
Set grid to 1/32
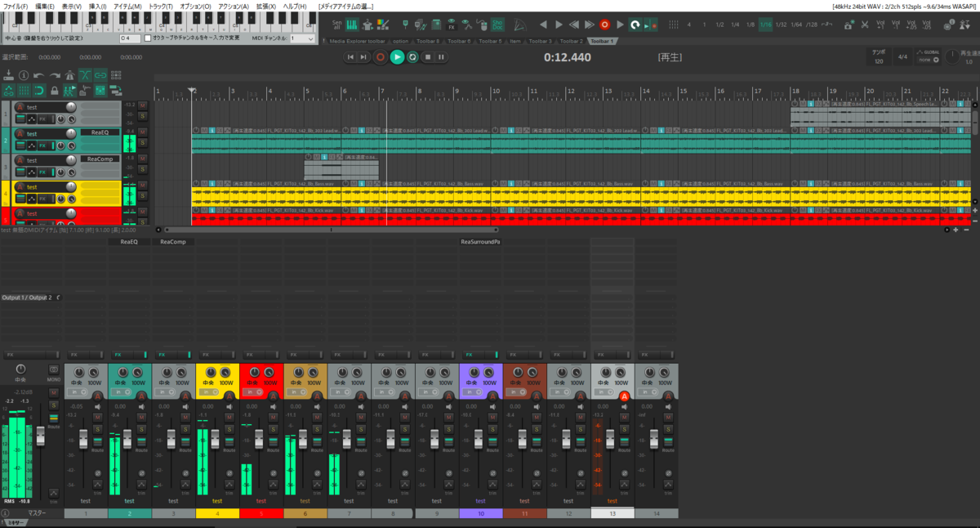tap(782, 25)
